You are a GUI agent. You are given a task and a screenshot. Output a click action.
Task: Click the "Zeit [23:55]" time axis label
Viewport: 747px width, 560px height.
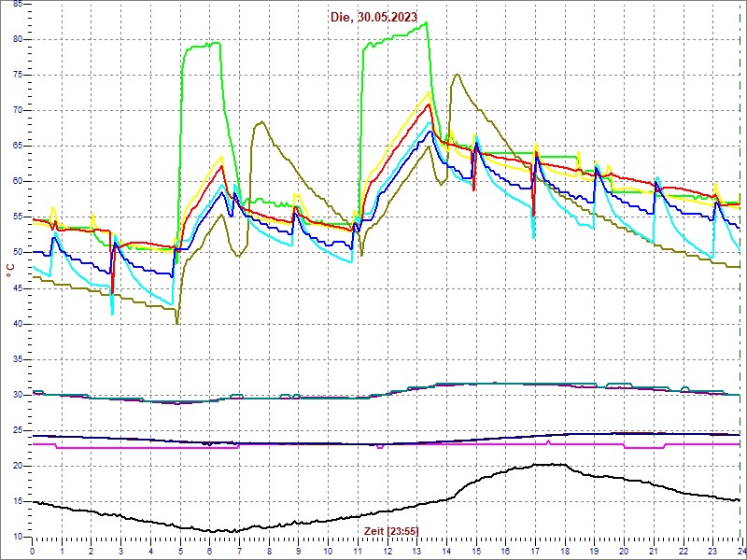(x=391, y=530)
